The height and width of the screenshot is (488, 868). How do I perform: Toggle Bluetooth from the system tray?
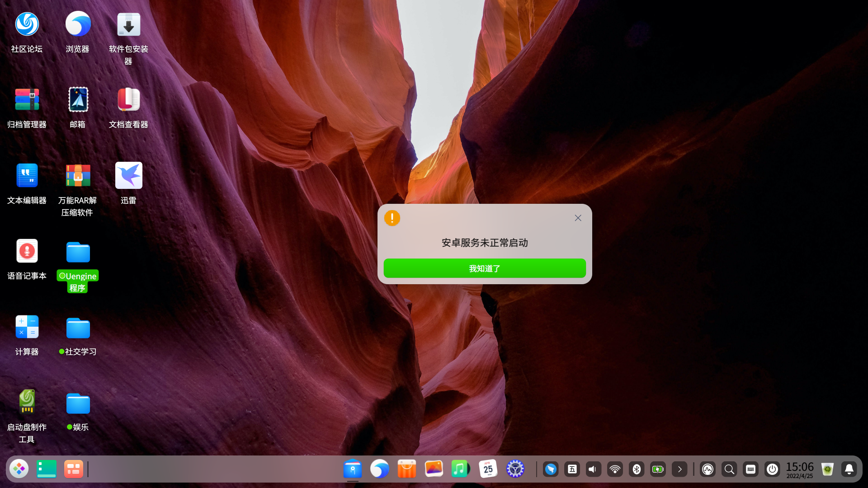637,469
